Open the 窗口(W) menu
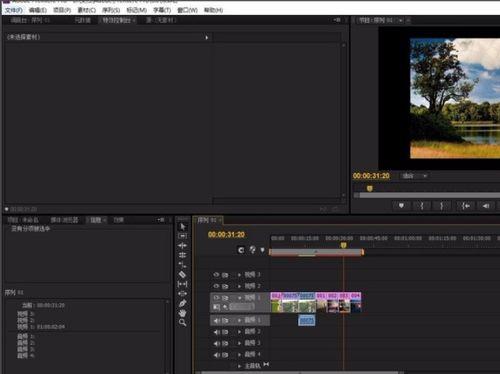This screenshot has width=500, height=374. click(x=187, y=10)
